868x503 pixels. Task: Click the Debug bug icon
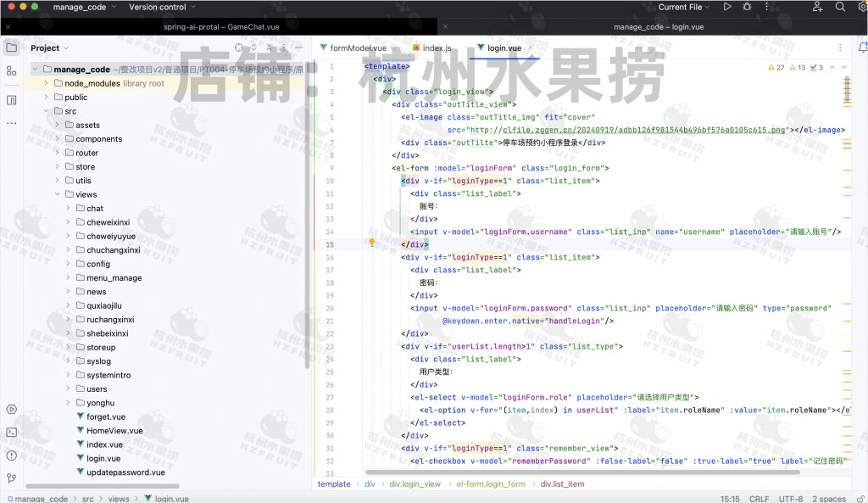pos(747,7)
